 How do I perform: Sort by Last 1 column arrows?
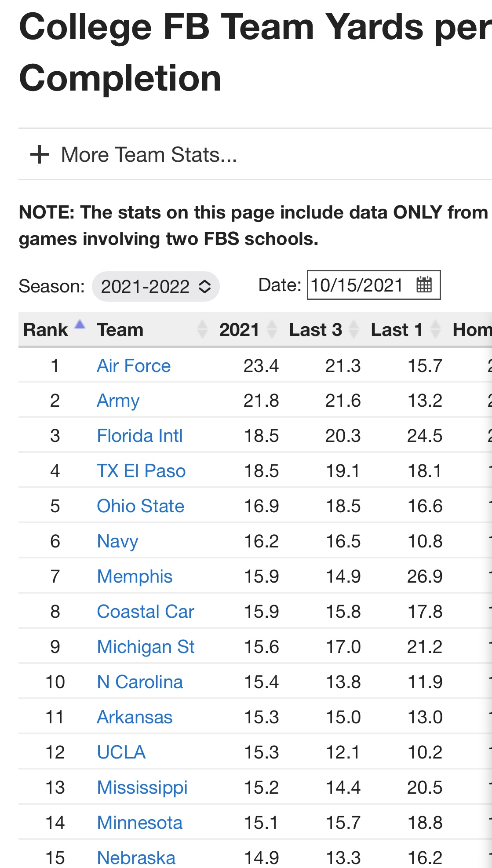click(436, 329)
